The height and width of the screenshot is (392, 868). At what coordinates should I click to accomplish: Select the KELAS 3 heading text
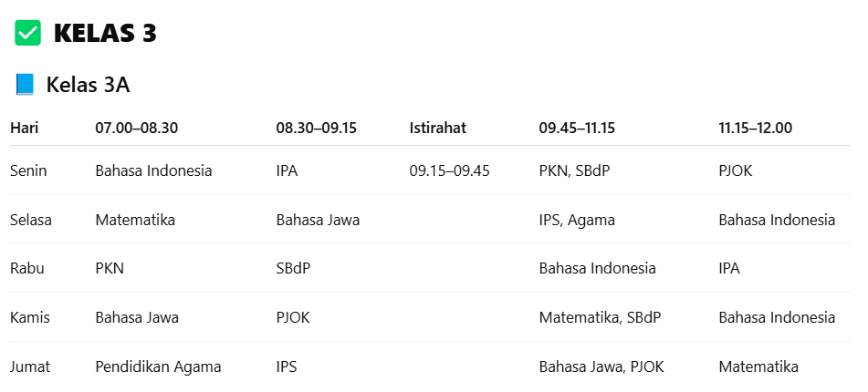click(105, 34)
